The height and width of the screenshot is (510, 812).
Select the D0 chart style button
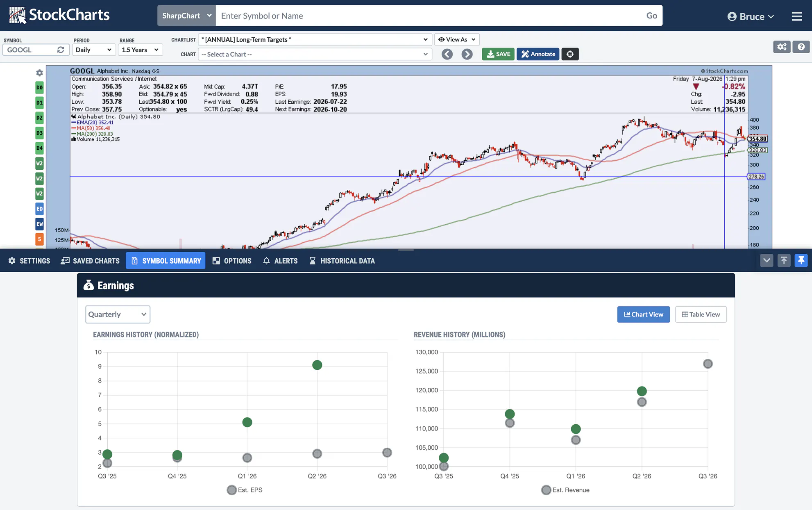[39, 87]
